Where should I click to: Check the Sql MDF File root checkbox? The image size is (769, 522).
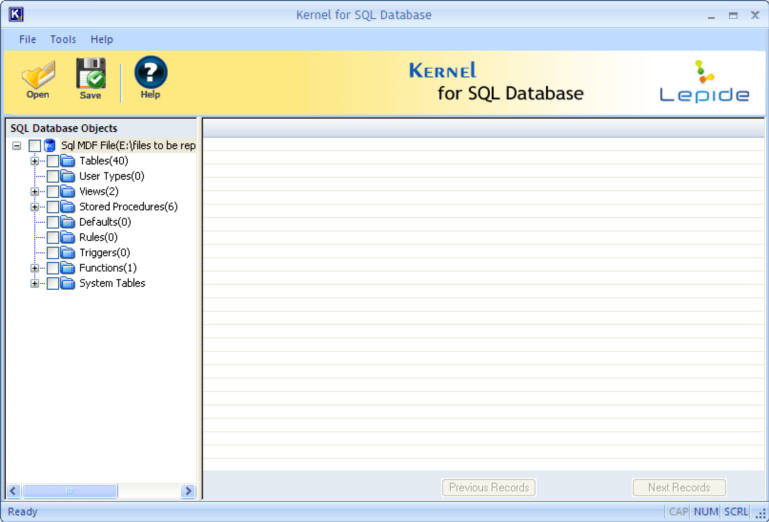35,146
